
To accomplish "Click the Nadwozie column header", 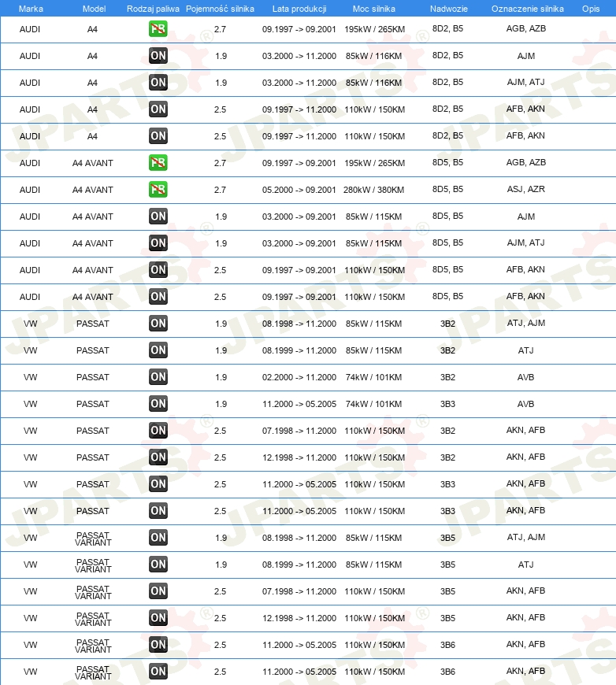I will tap(448, 9).
